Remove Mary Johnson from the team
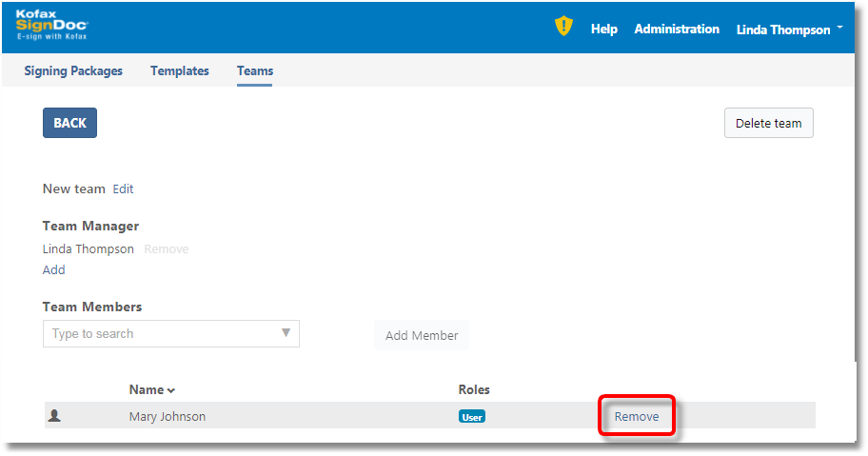 636,417
